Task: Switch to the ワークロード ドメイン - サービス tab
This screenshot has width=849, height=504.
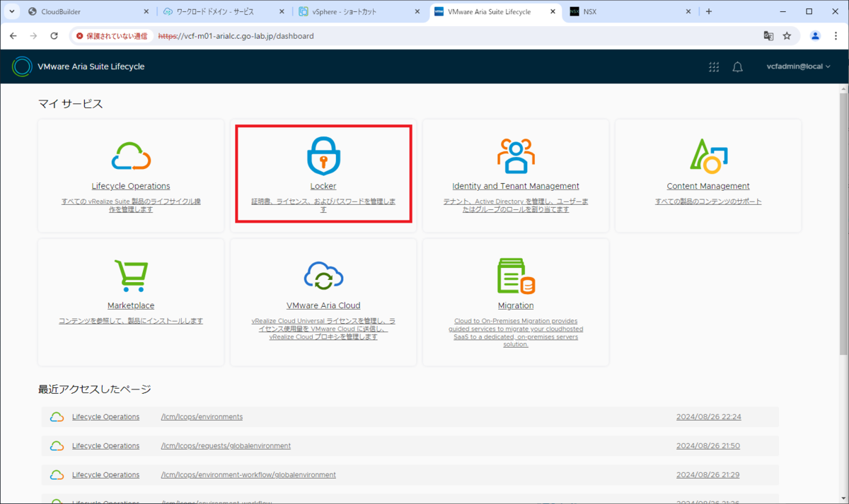Action: (x=224, y=12)
